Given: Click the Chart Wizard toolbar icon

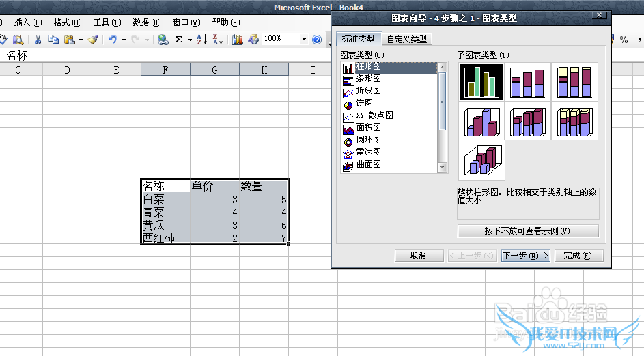Looking at the screenshot, I should (x=238, y=40).
